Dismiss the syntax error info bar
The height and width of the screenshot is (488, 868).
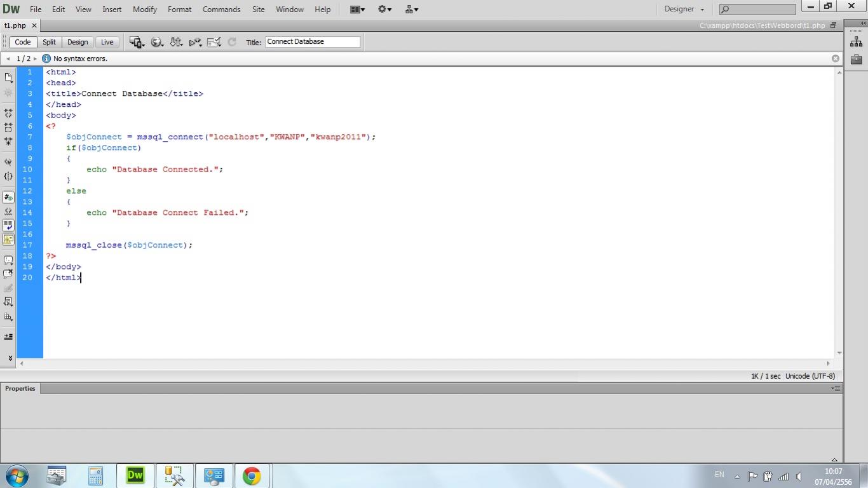pos(836,58)
